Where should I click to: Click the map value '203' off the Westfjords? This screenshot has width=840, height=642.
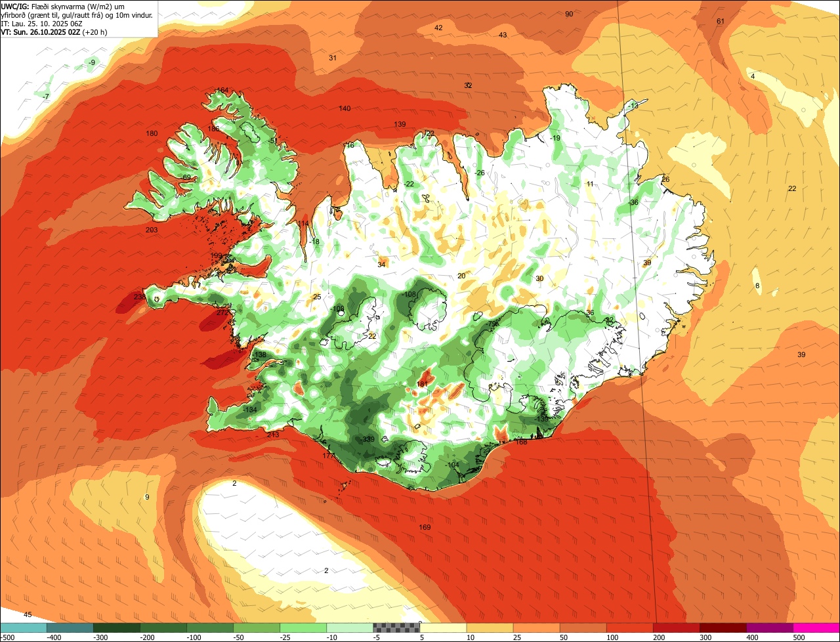[152, 230]
